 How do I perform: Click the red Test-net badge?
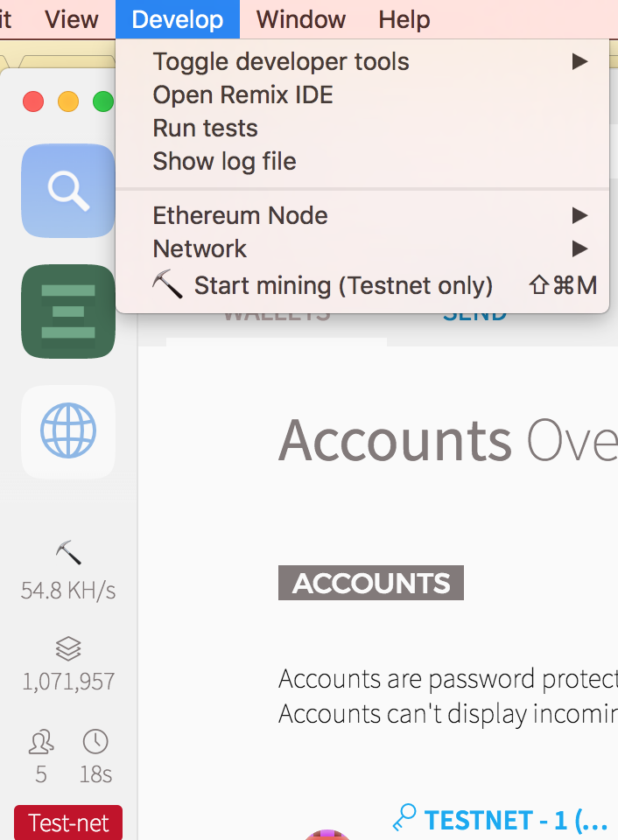pyautogui.click(x=68, y=822)
